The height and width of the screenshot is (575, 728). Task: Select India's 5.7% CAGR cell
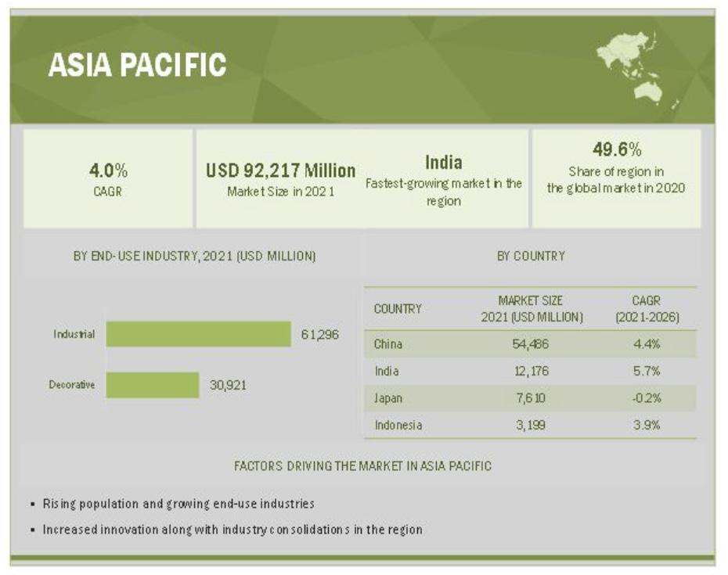647,371
